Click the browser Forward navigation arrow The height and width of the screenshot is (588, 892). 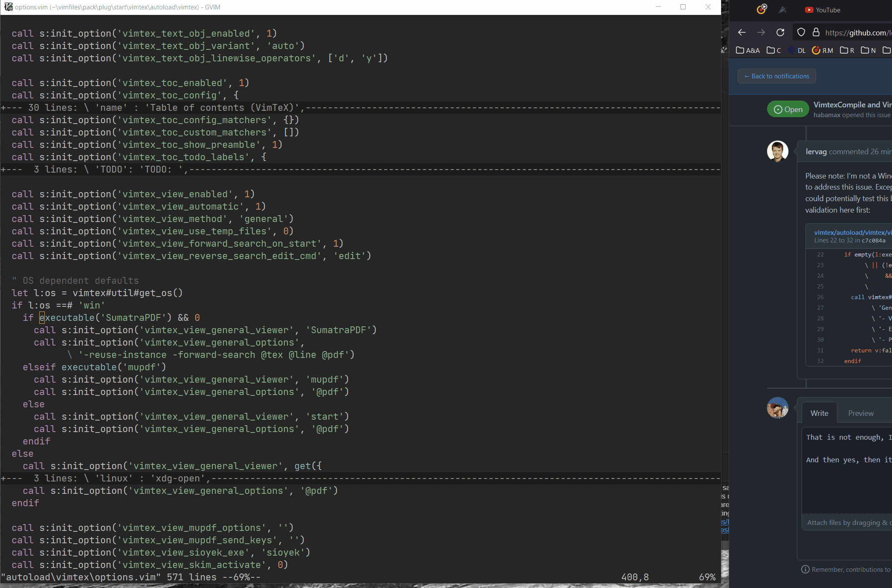[761, 32]
